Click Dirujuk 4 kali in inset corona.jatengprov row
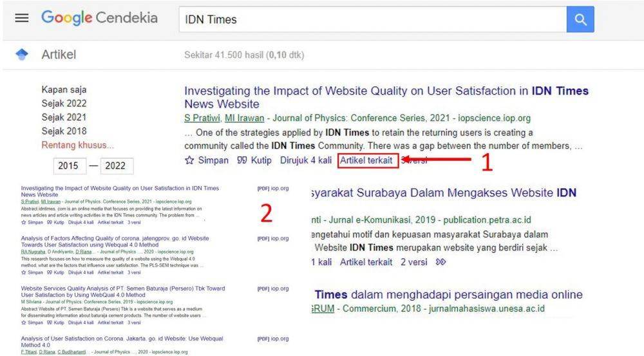 tap(81, 272)
